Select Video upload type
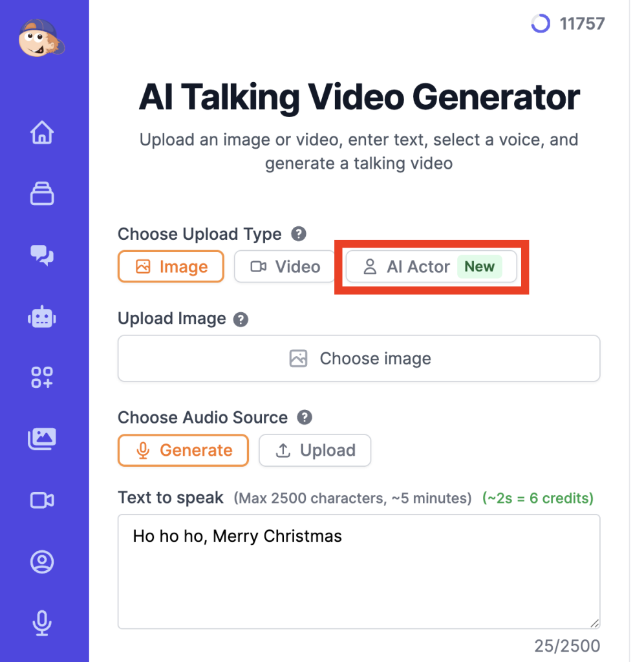The height and width of the screenshot is (662, 644). [x=284, y=267]
